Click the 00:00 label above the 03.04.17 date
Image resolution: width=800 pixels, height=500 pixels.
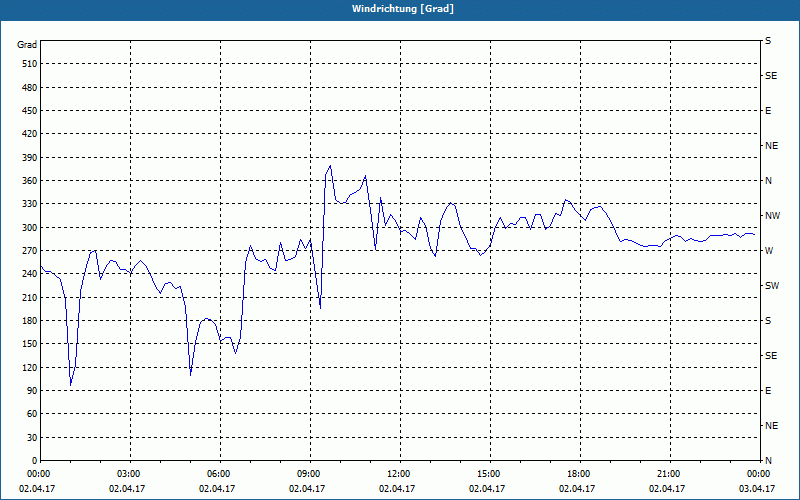[x=759, y=474]
